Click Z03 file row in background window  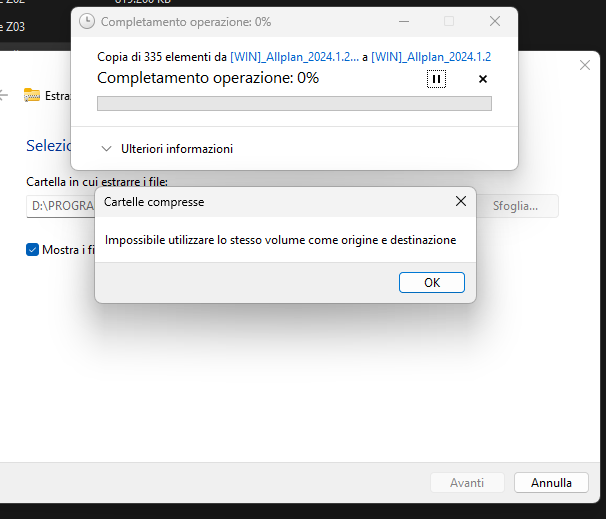(14, 27)
